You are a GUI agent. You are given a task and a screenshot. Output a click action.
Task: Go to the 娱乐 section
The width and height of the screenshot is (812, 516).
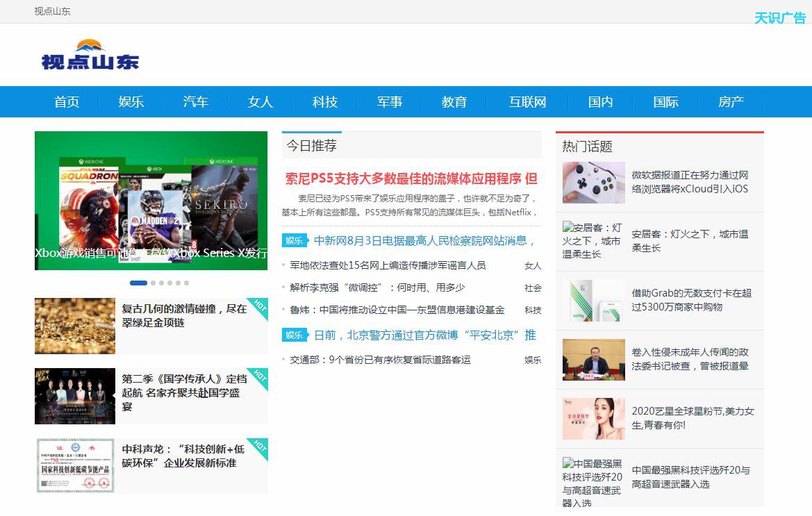point(131,102)
